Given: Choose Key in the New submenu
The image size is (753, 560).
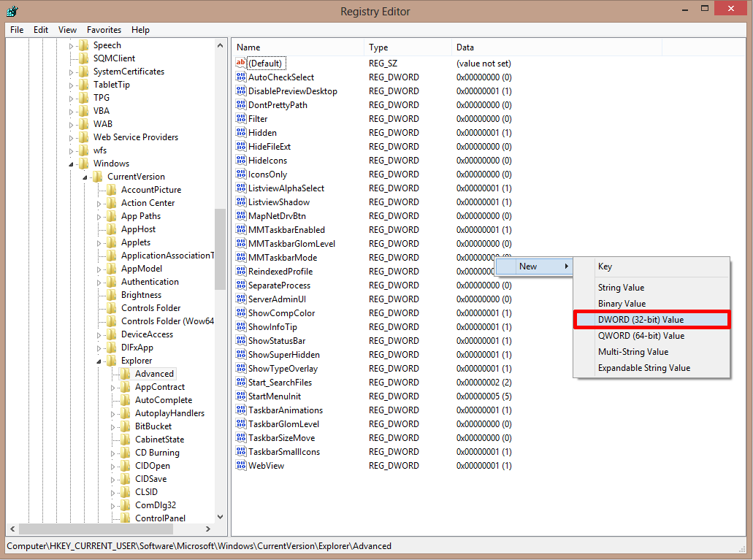Looking at the screenshot, I should [651, 266].
